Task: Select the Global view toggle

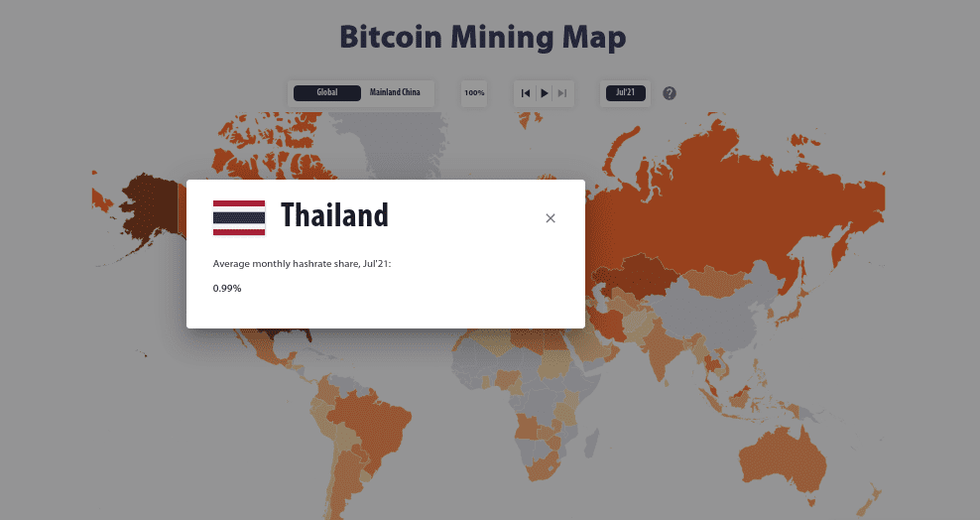Action: coord(327,92)
